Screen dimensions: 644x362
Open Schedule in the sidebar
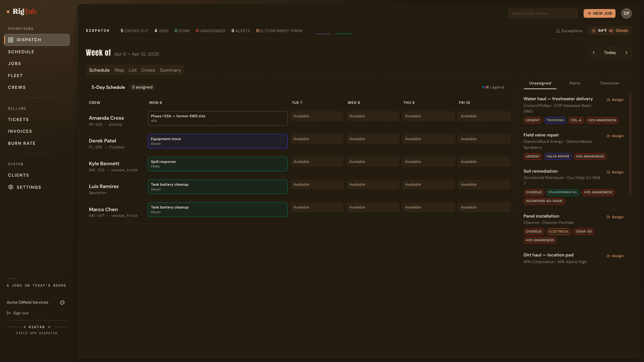[x=21, y=52]
